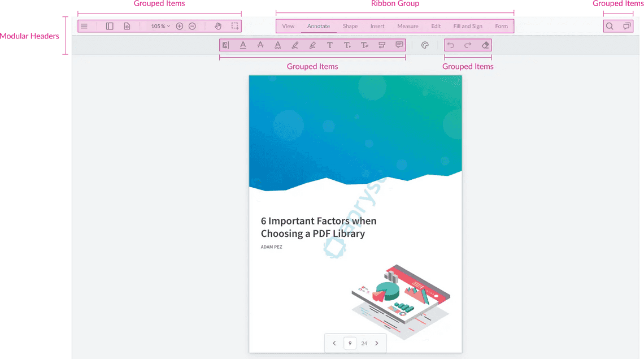This screenshot has height=359, width=644.
Task: Click the document title '6 Important Factors' text
Action: [x=319, y=227]
